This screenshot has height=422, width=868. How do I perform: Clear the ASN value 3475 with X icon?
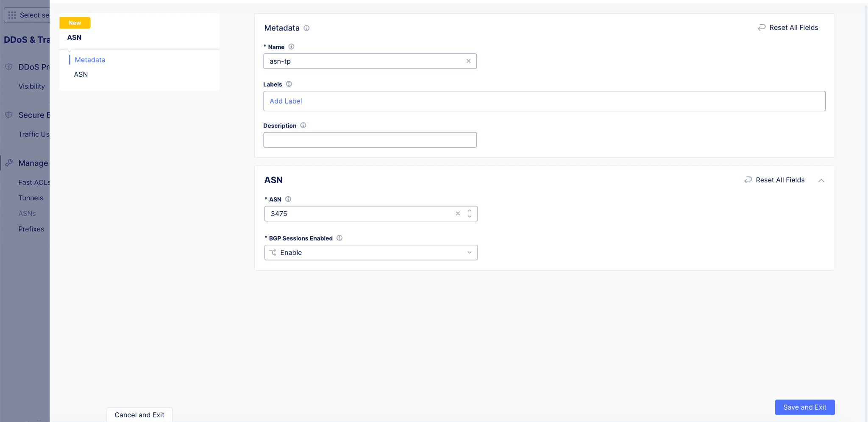coord(458,213)
